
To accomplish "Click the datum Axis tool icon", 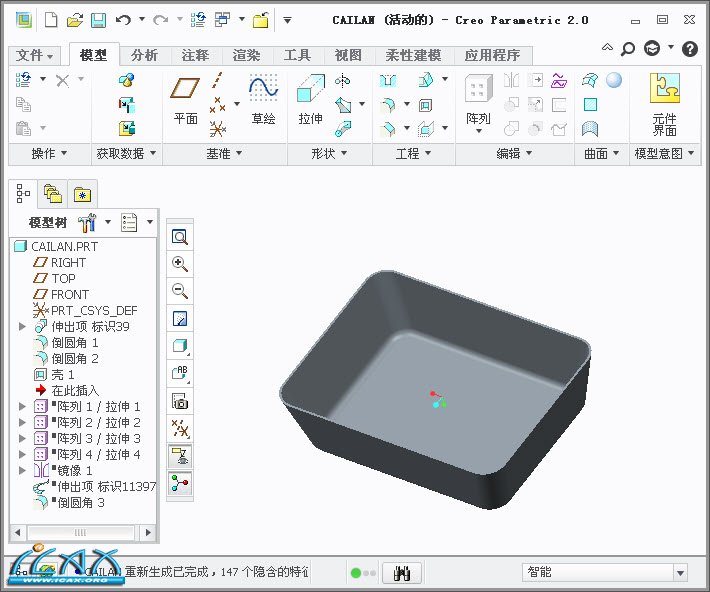I will click(x=217, y=80).
